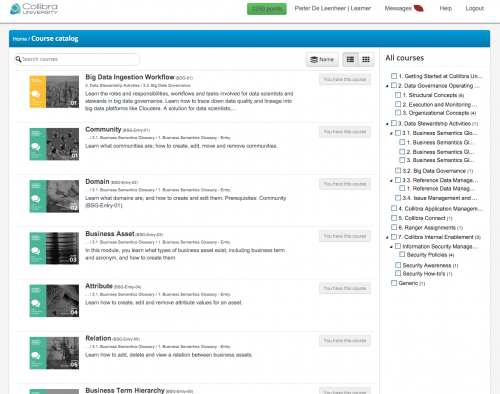Click You have this course for Domain
The height and width of the screenshot is (394, 500).
(345, 184)
